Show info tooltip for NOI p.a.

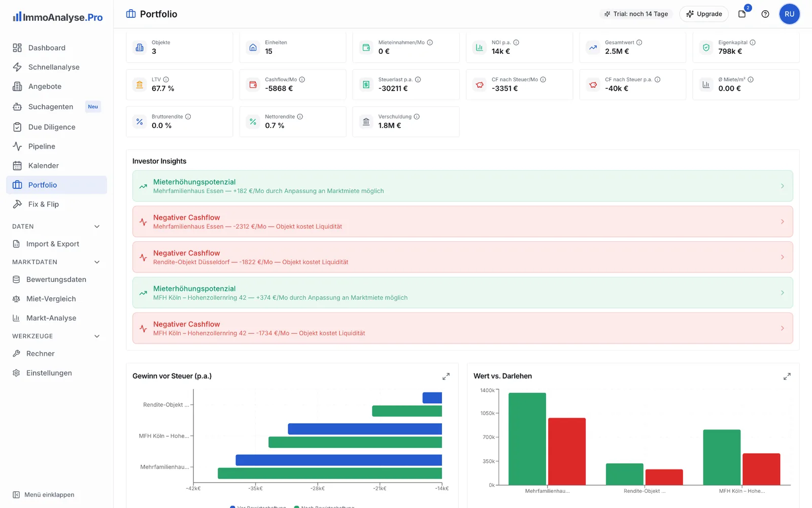coord(516,43)
